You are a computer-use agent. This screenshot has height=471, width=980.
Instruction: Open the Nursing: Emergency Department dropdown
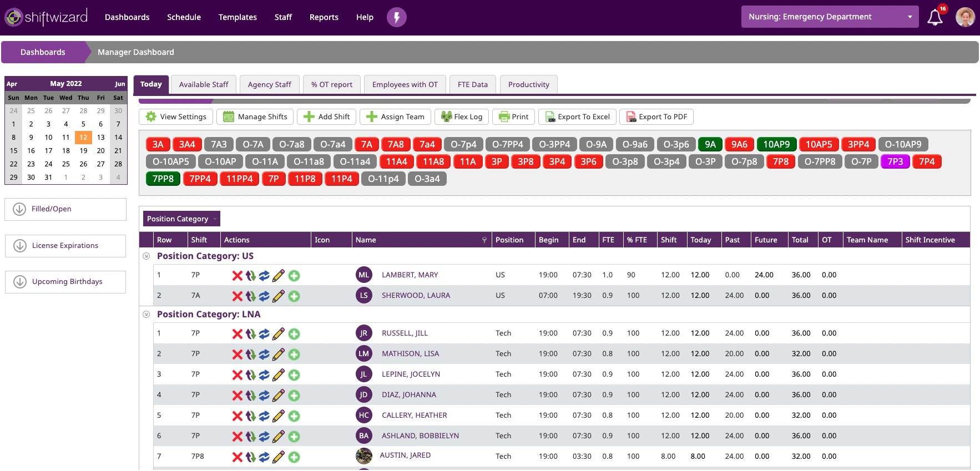pyautogui.click(x=829, y=17)
